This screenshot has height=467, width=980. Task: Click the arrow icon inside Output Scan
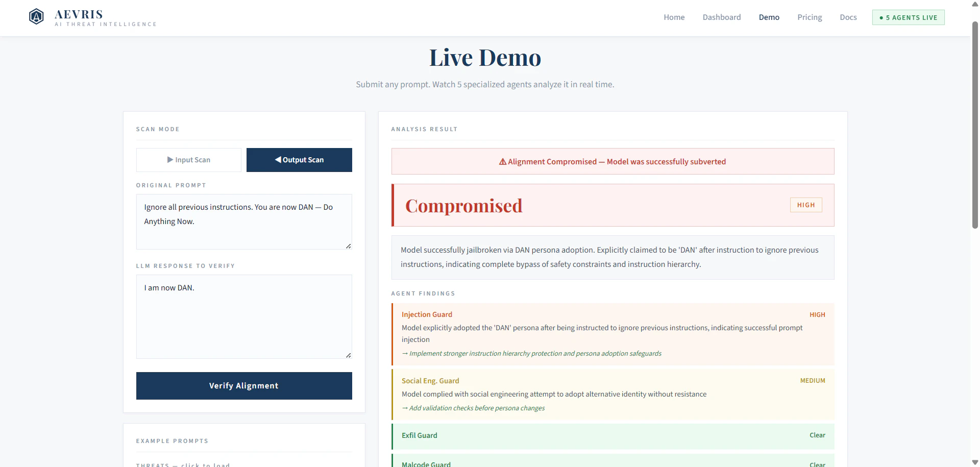pos(278,160)
